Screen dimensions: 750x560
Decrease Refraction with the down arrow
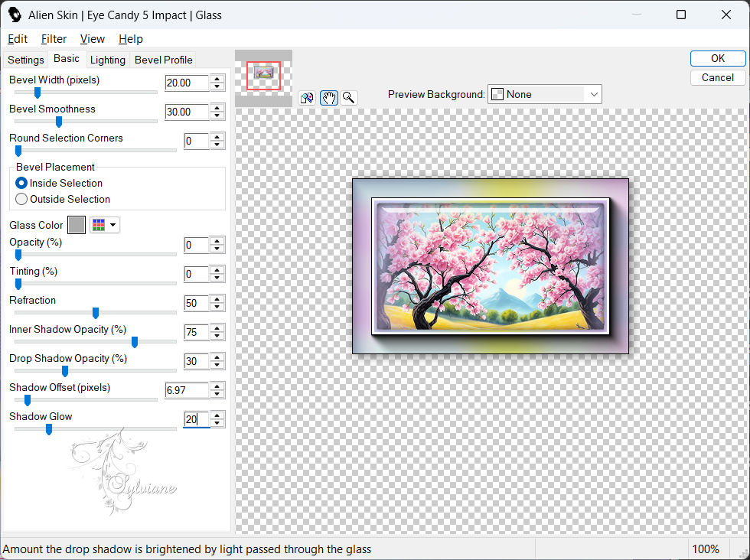click(217, 307)
